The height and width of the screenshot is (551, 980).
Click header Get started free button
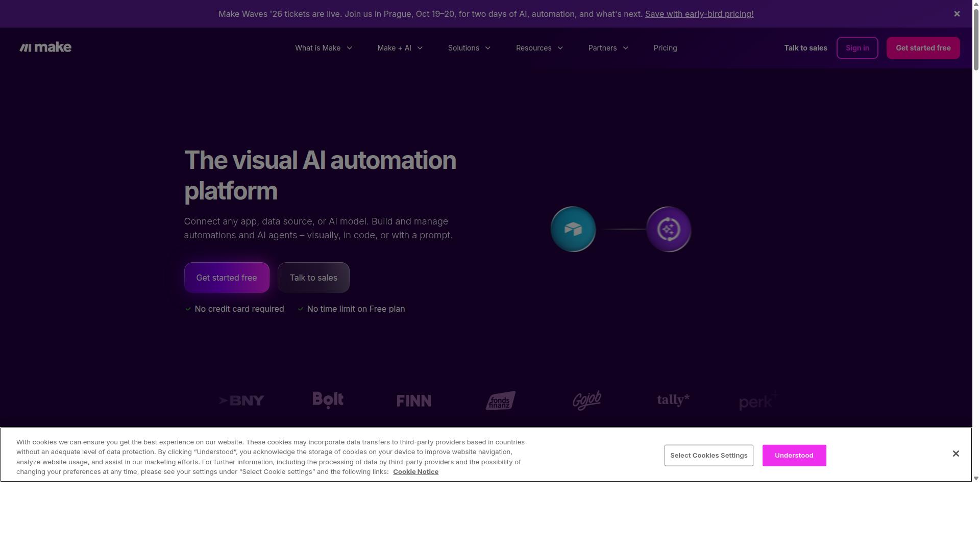(923, 48)
